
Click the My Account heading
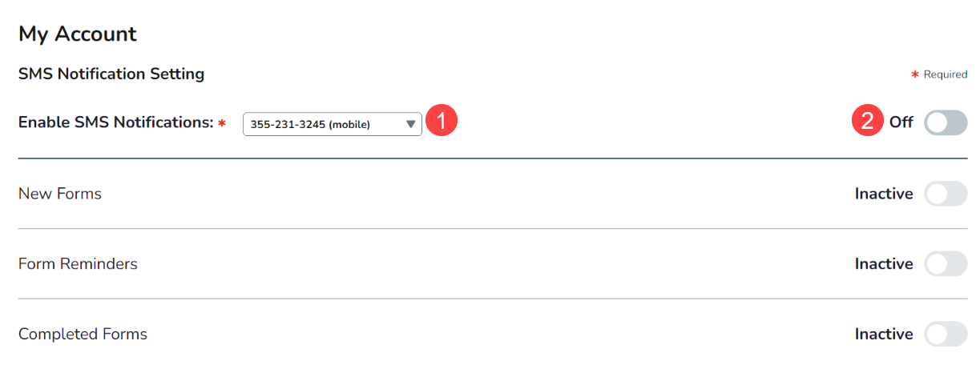tap(78, 34)
